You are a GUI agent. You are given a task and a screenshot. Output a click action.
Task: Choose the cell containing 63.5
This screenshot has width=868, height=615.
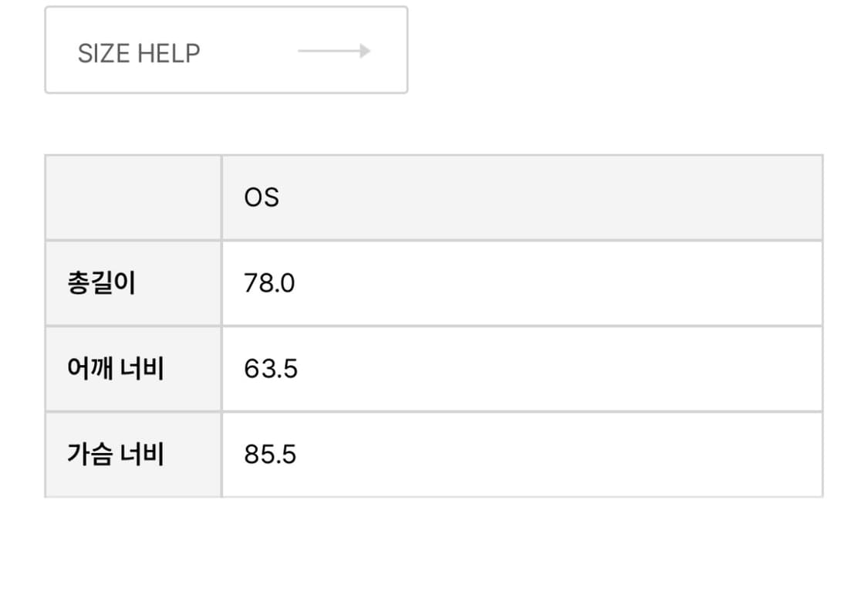522,369
